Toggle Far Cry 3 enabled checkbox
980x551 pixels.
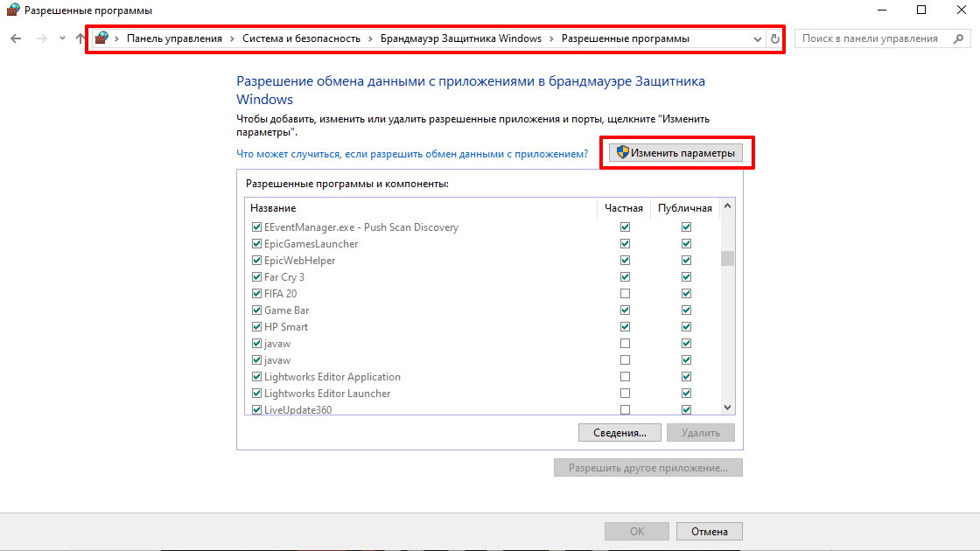[x=256, y=276]
